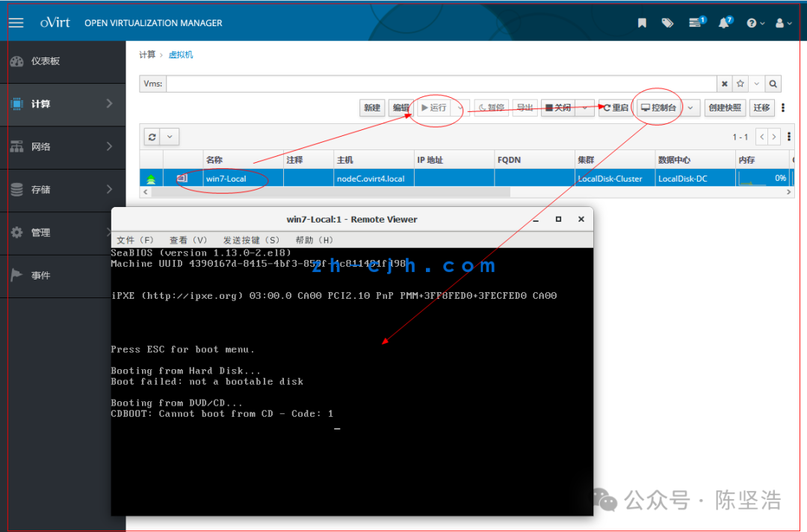
Task: Maximize the Remote Viewer window
Action: tap(558, 219)
